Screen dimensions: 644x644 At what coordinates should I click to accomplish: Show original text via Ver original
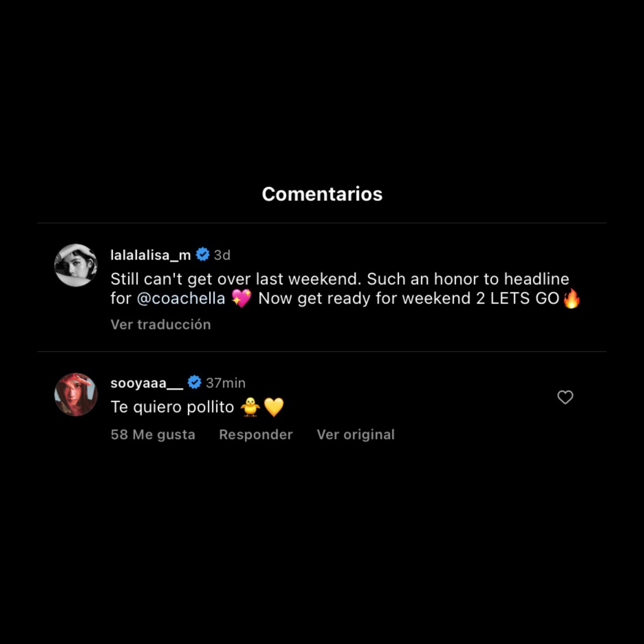pyautogui.click(x=356, y=434)
